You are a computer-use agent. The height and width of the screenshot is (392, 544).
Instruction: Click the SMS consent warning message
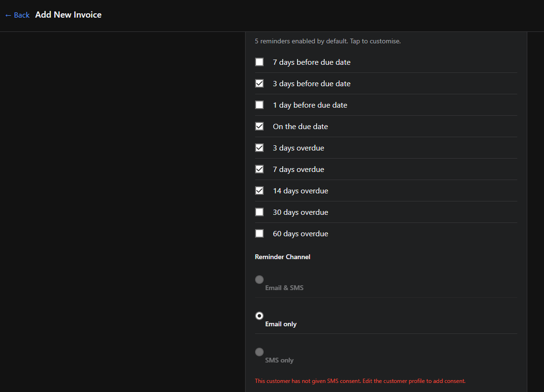[x=360, y=381]
